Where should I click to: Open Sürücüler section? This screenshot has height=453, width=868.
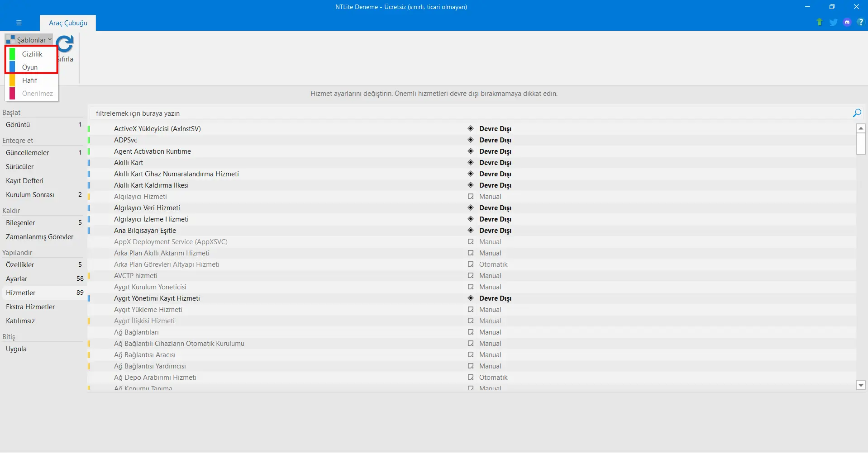click(x=43, y=166)
